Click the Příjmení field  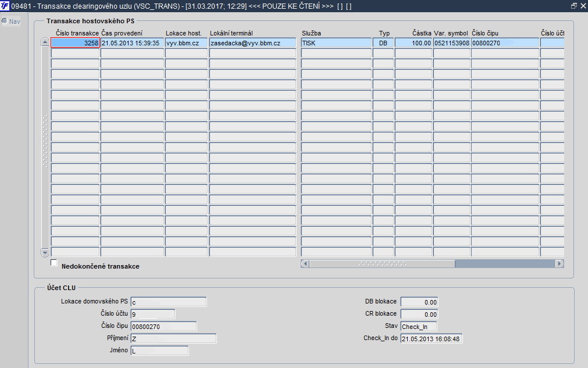[173, 338]
